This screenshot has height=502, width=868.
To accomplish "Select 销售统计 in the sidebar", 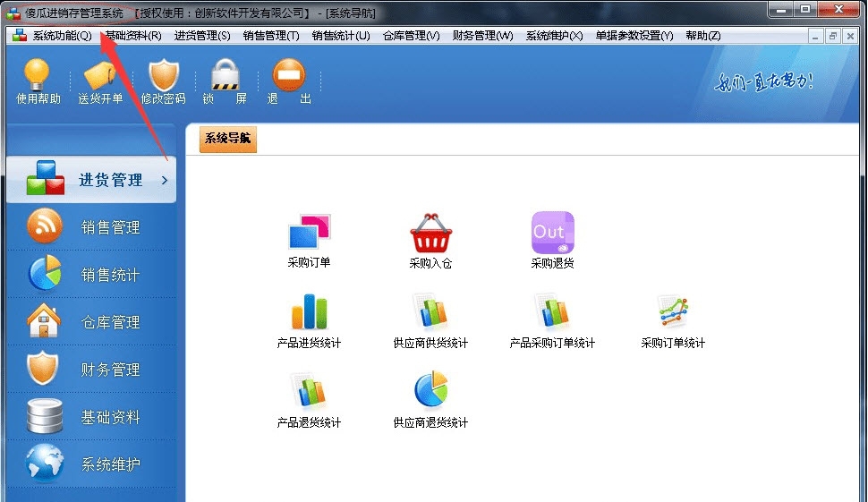I will [x=91, y=275].
